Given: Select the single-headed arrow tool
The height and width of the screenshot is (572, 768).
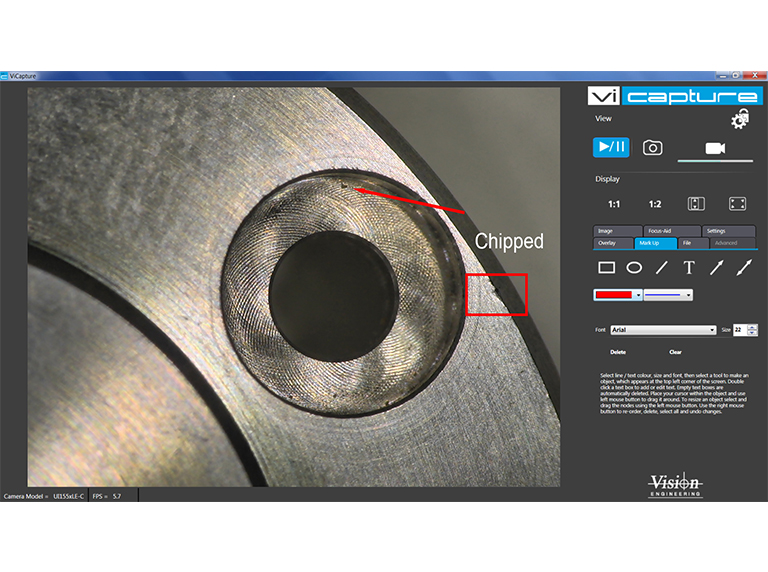Looking at the screenshot, I should coord(716,268).
